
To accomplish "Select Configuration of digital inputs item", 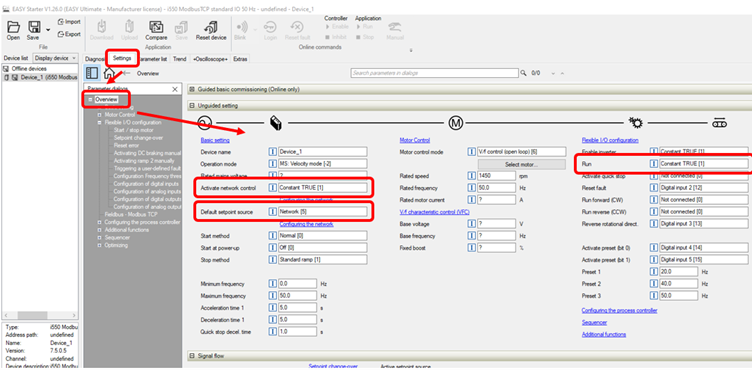I will [x=146, y=184].
